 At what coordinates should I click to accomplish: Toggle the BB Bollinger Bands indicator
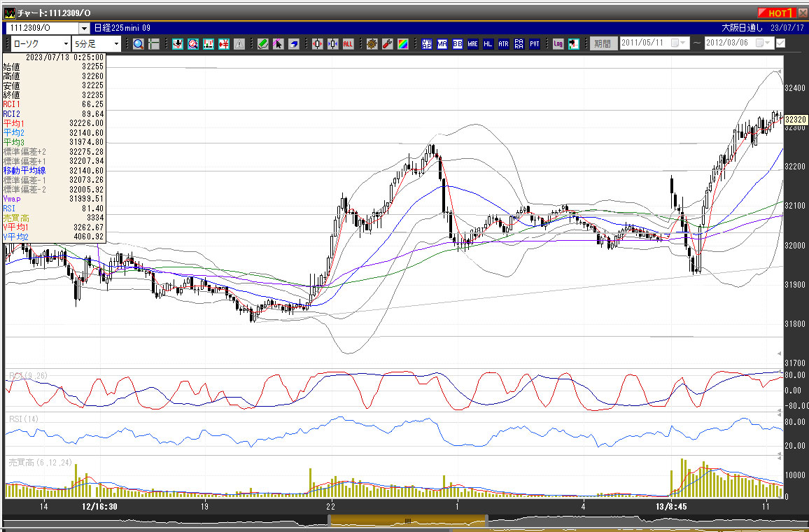[x=458, y=44]
